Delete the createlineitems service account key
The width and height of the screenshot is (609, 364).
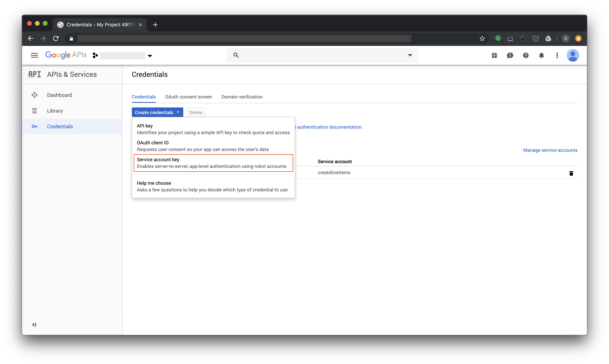(571, 173)
